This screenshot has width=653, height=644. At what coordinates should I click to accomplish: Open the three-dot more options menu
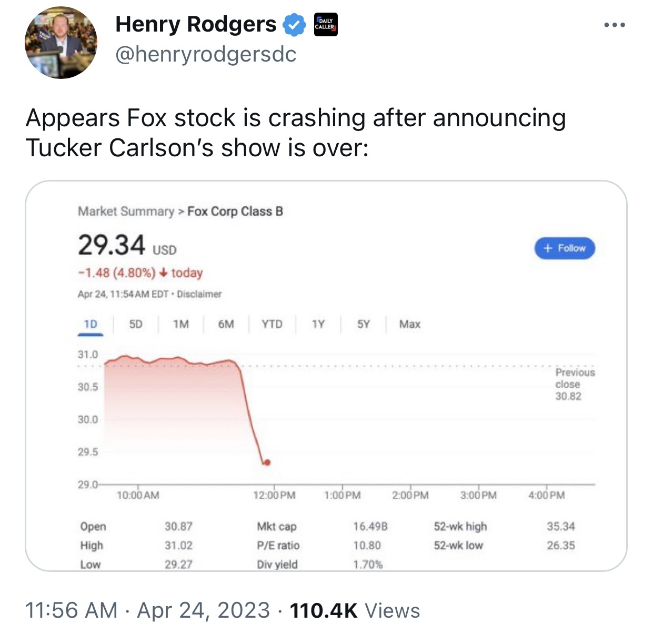pyautogui.click(x=615, y=25)
